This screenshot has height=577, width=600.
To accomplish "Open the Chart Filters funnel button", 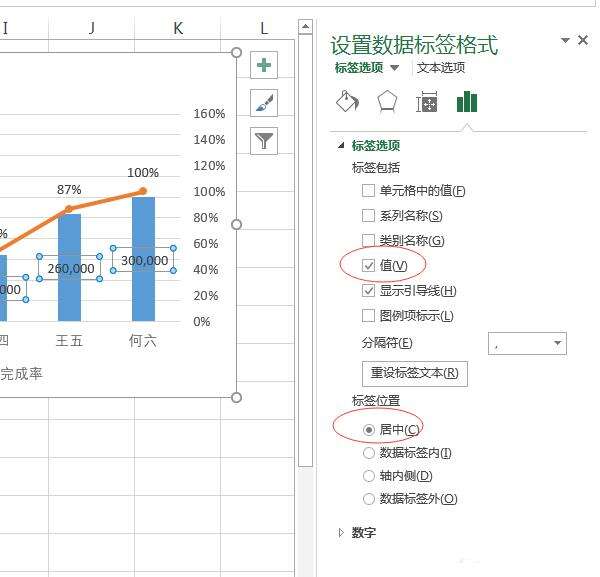I will [x=264, y=141].
